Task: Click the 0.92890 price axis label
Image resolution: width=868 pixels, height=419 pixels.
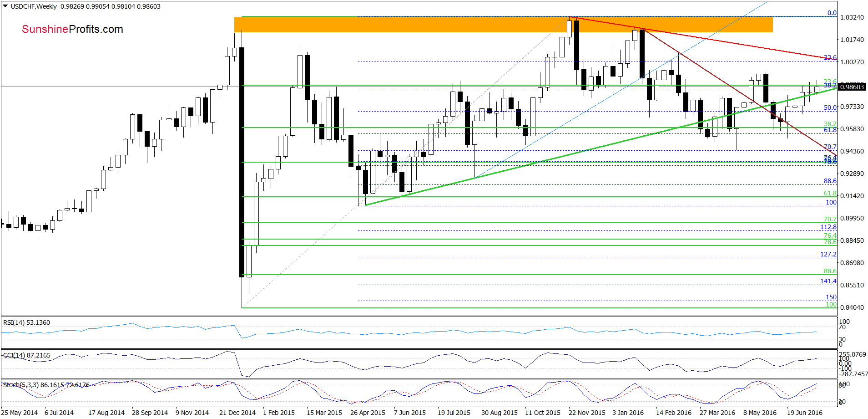Action: [852, 174]
